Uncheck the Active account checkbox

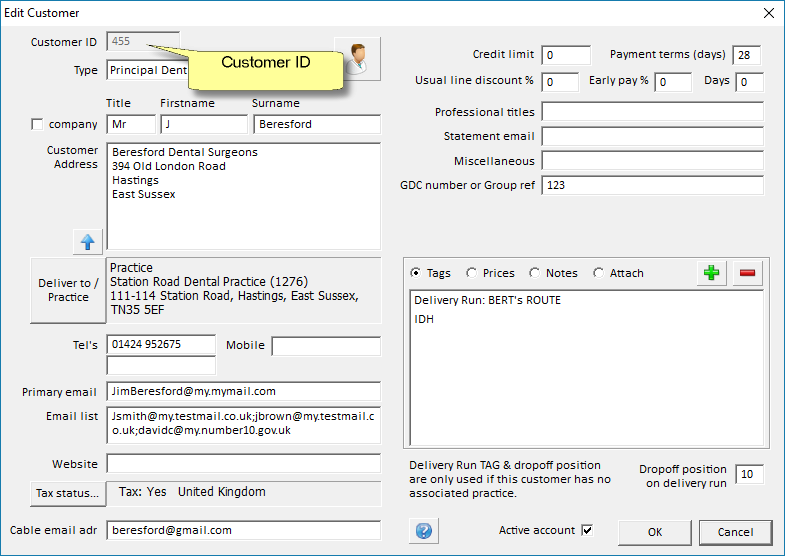(x=587, y=530)
